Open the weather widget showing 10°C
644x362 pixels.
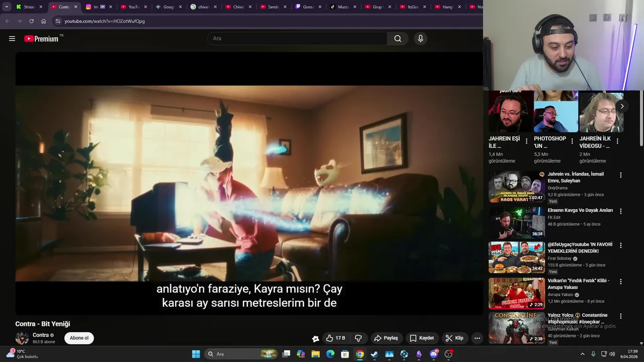click(x=22, y=354)
